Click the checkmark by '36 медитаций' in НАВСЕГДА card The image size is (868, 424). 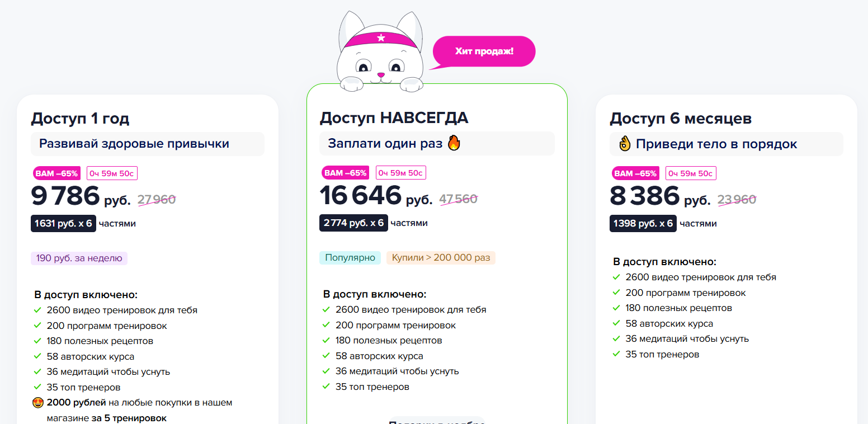point(327,371)
